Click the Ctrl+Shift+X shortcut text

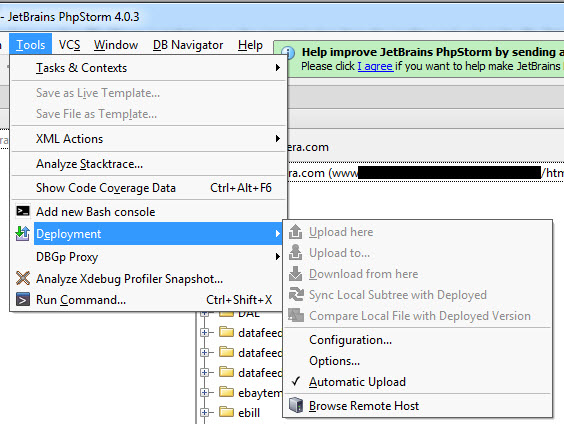[239, 300]
